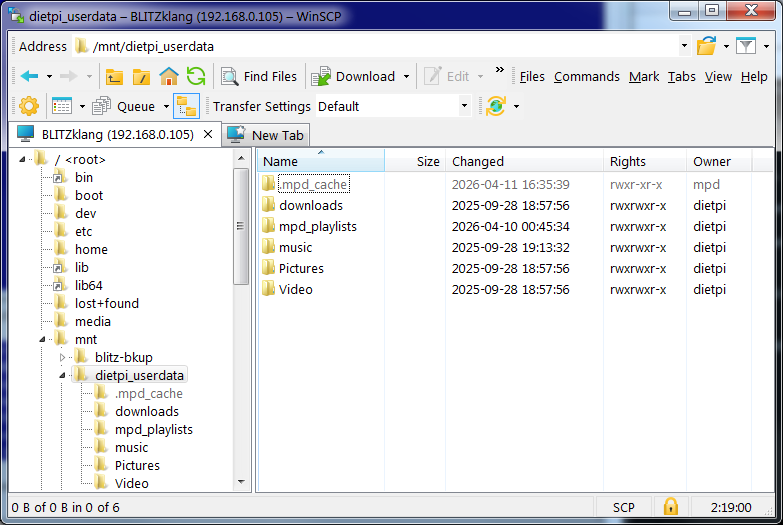
Task: Open the root directory icon
Action: point(142,76)
